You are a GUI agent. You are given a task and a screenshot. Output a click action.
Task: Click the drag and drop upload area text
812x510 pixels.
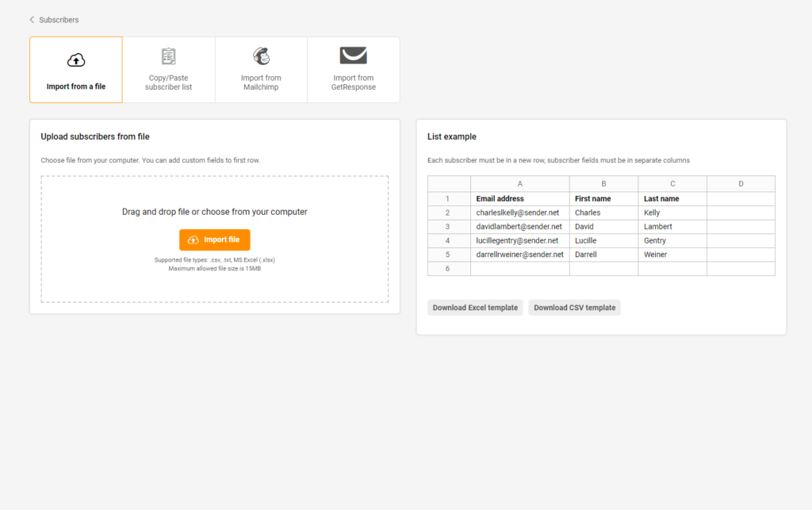tap(214, 212)
